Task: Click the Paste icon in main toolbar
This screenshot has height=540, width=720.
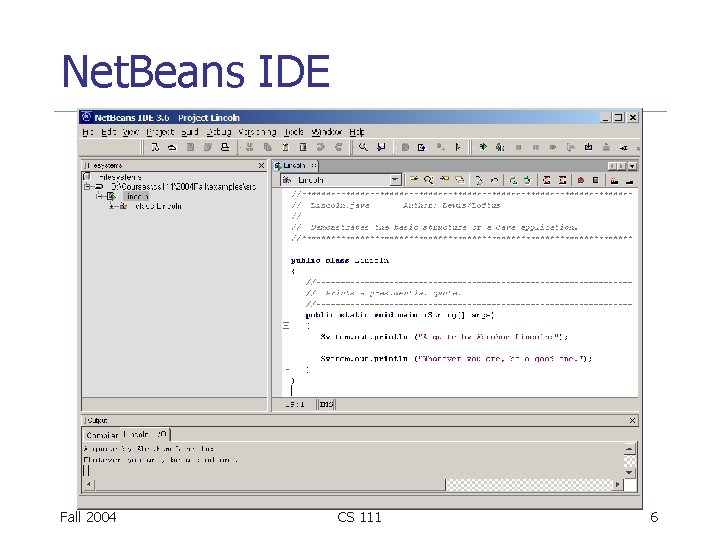Action: pos(285,147)
